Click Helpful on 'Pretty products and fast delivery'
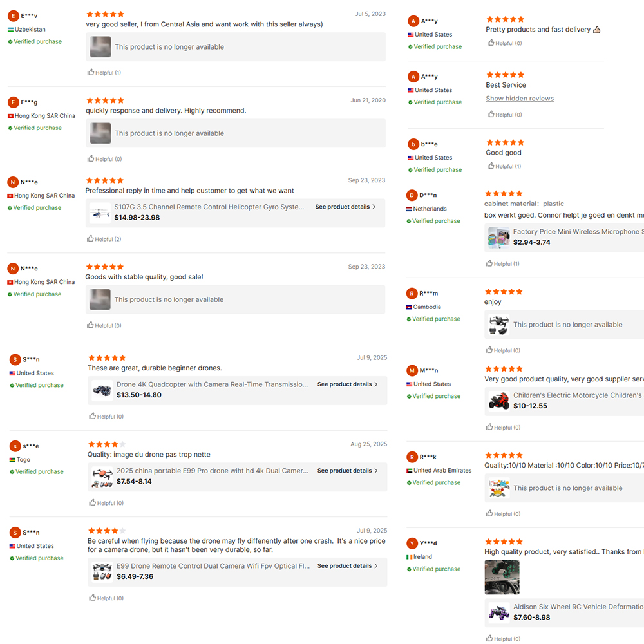The height and width of the screenshot is (644, 644). pos(504,43)
